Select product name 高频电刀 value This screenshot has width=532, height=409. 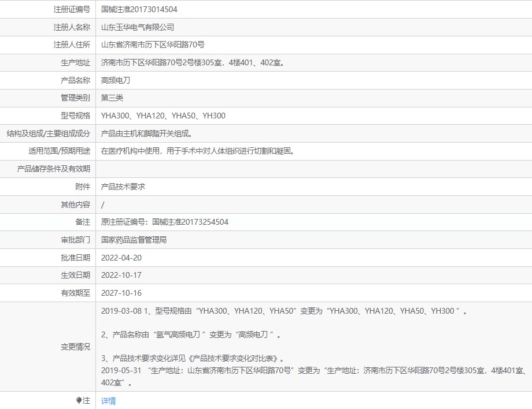116,80
